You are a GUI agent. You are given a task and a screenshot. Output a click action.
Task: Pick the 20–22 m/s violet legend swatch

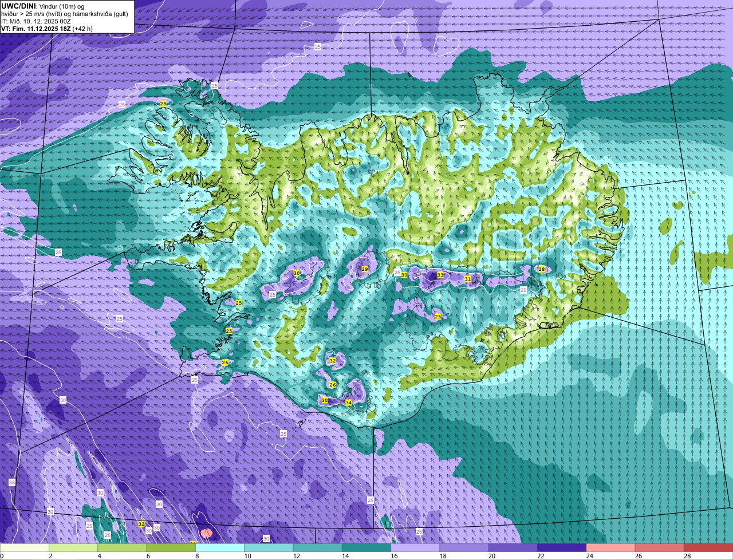click(x=513, y=548)
